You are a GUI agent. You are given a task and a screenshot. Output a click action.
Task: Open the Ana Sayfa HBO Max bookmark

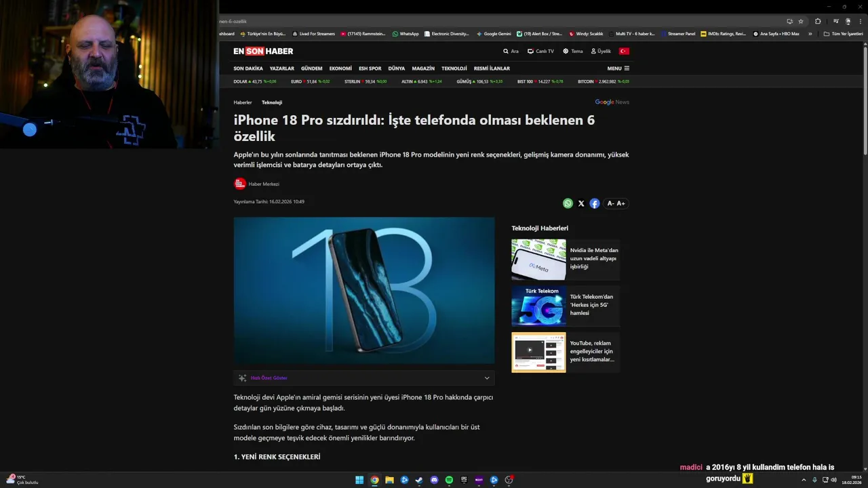[776, 34]
